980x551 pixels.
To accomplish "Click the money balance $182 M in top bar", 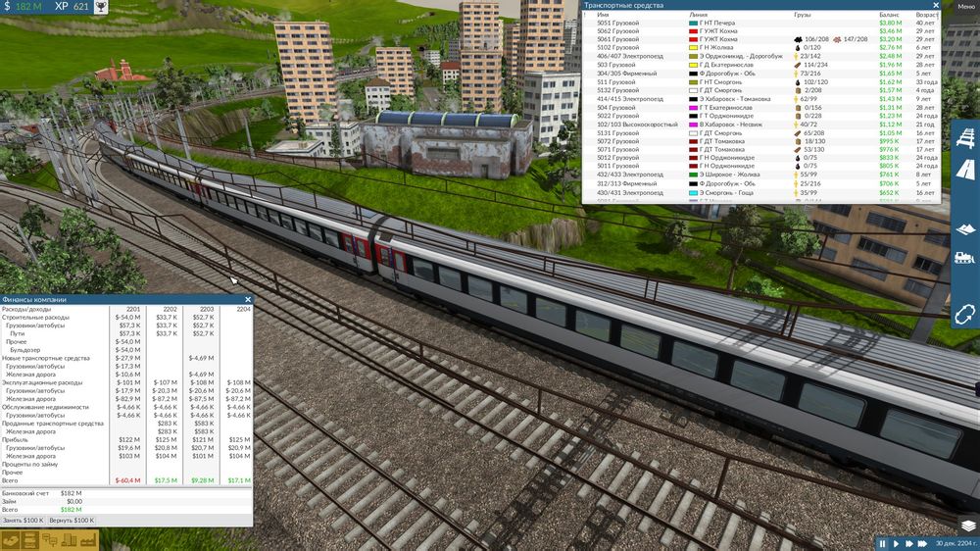I will (x=23, y=6).
